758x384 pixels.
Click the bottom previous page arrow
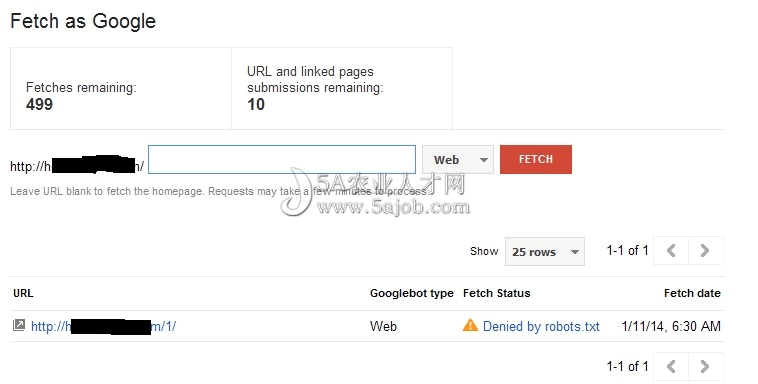click(x=671, y=366)
